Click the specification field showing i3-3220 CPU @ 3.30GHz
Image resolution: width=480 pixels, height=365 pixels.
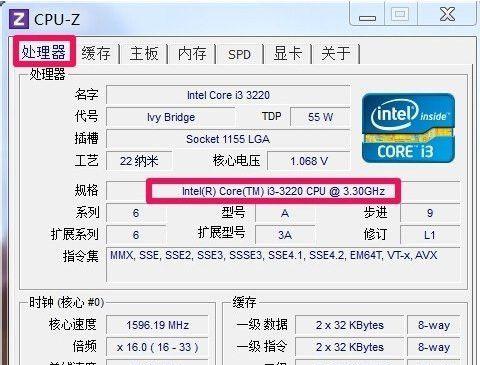[x=283, y=191]
